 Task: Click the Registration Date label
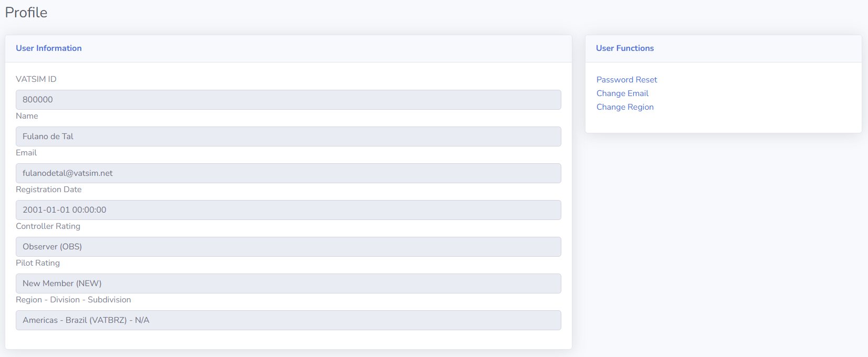point(49,190)
